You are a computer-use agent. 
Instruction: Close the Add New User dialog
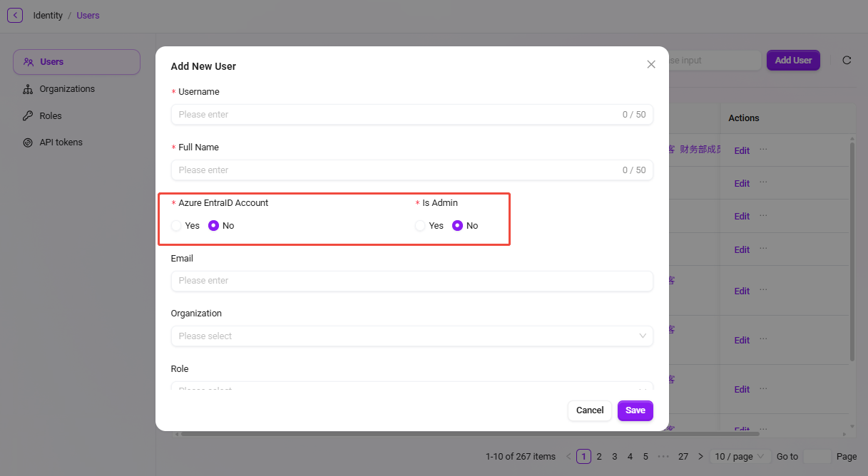tap(651, 64)
